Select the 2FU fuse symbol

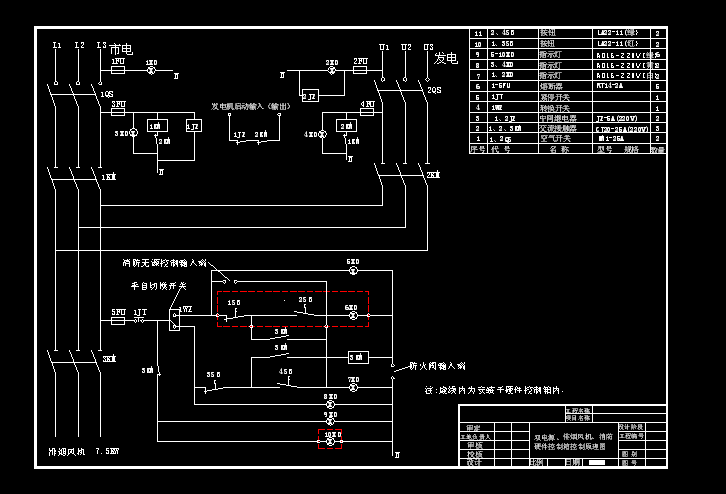(360, 70)
